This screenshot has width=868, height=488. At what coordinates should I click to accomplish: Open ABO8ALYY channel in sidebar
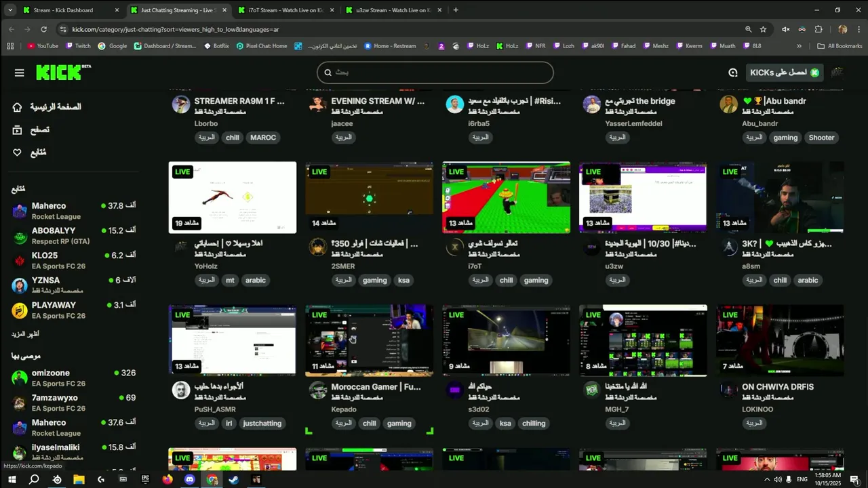pos(73,236)
